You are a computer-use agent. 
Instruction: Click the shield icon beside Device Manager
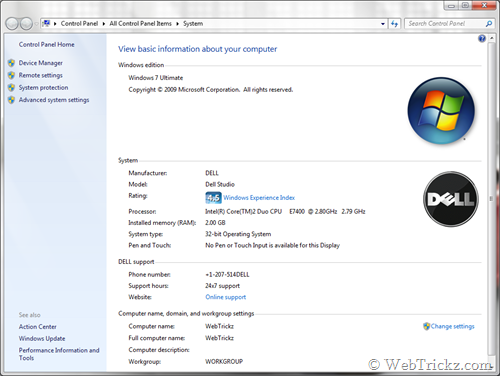coord(11,63)
